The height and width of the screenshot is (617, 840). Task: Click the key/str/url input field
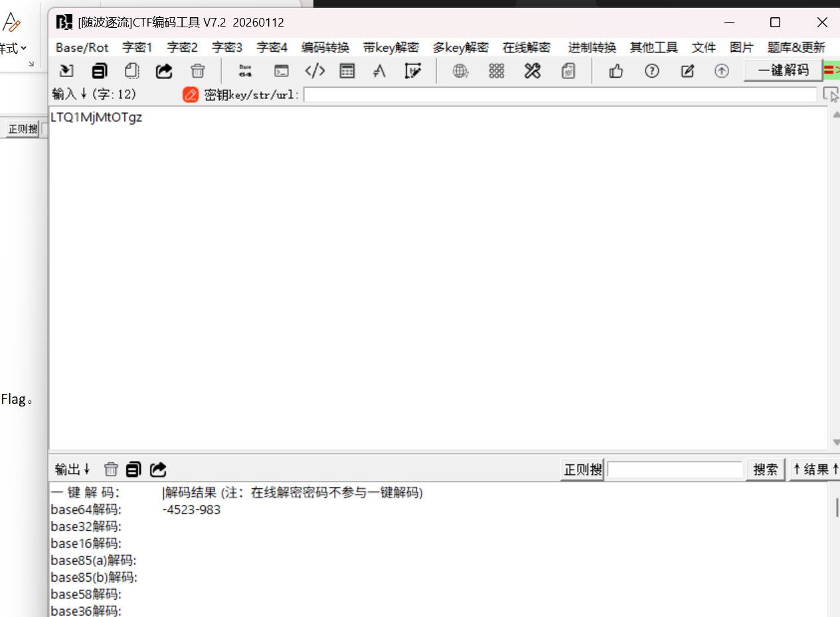[560, 95]
